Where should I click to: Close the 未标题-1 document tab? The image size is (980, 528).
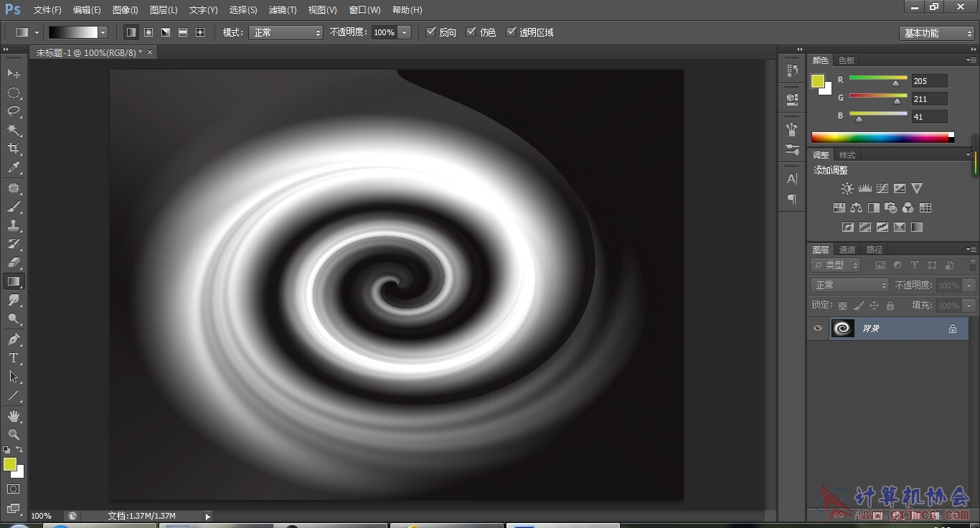click(x=150, y=52)
